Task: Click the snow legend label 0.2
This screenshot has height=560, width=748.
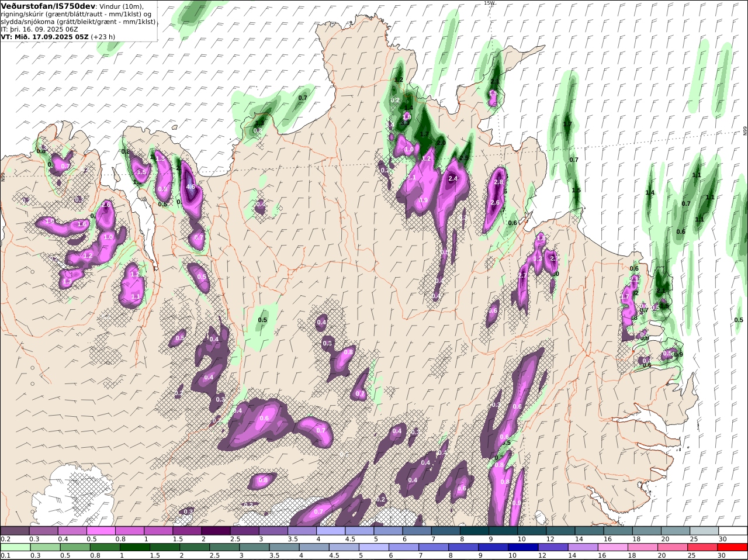Action: (x=5, y=539)
